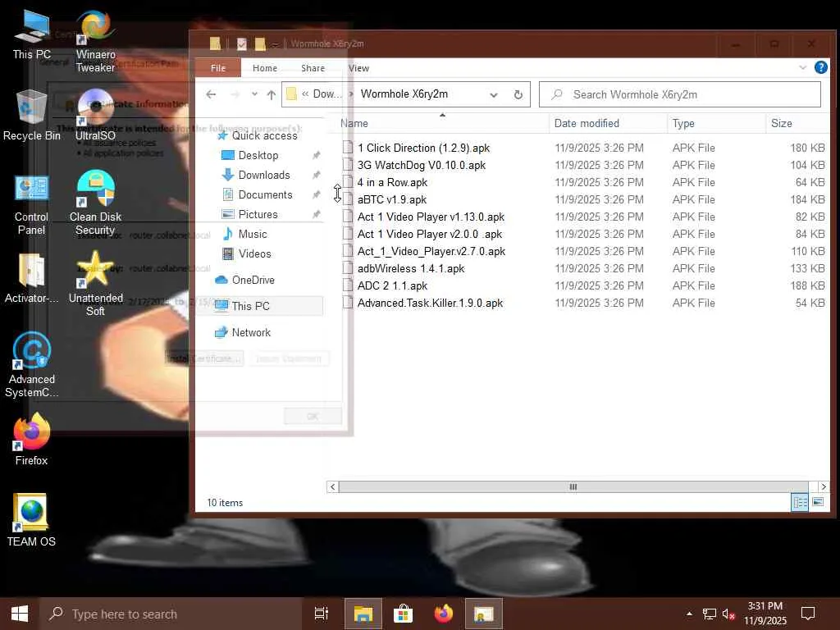The image size is (840, 630).
Task: Open Winaero Tweaker desktop shortcut
Action: [95, 41]
